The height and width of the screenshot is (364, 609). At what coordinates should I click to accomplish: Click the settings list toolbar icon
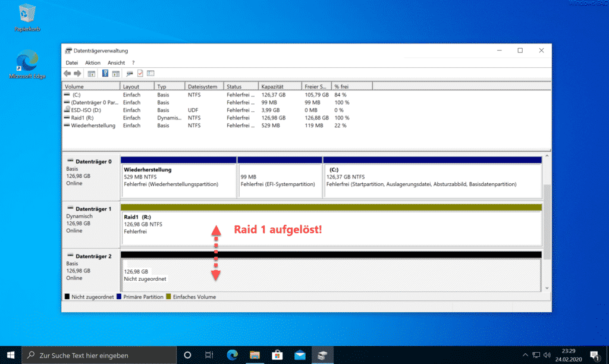[150, 73]
